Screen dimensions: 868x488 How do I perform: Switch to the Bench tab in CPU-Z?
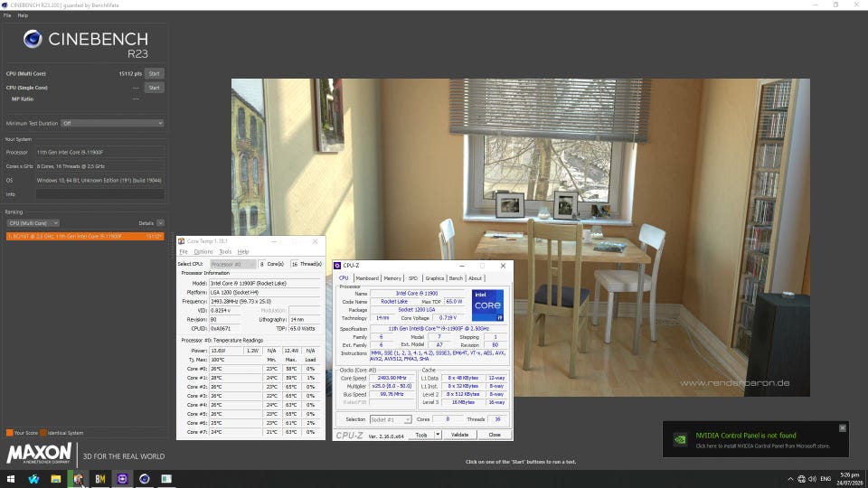(456, 278)
